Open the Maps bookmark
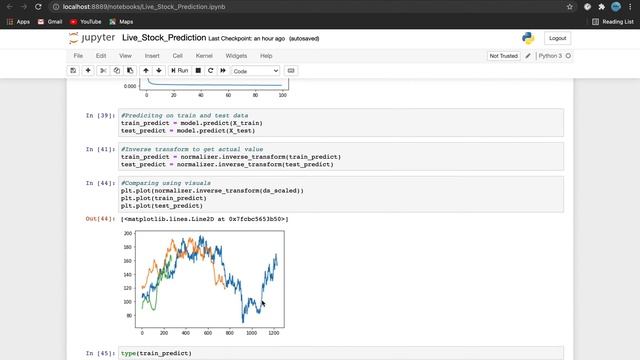640x360 pixels. point(121,22)
